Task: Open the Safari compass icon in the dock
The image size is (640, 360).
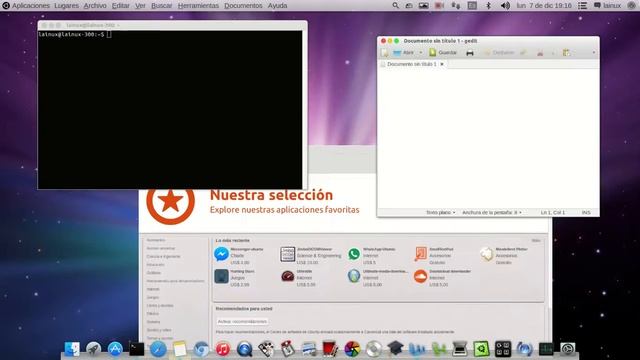Action: point(158,349)
